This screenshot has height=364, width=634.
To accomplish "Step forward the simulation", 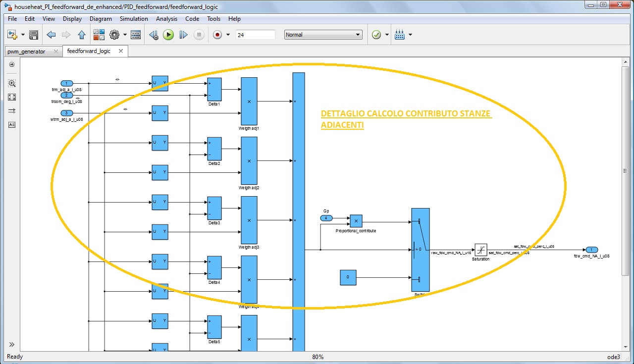I will point(183,35).
